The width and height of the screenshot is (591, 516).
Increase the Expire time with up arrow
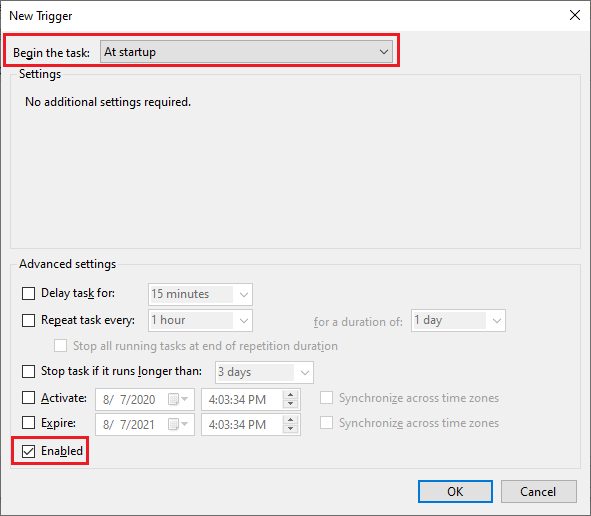tap(291, 420)
